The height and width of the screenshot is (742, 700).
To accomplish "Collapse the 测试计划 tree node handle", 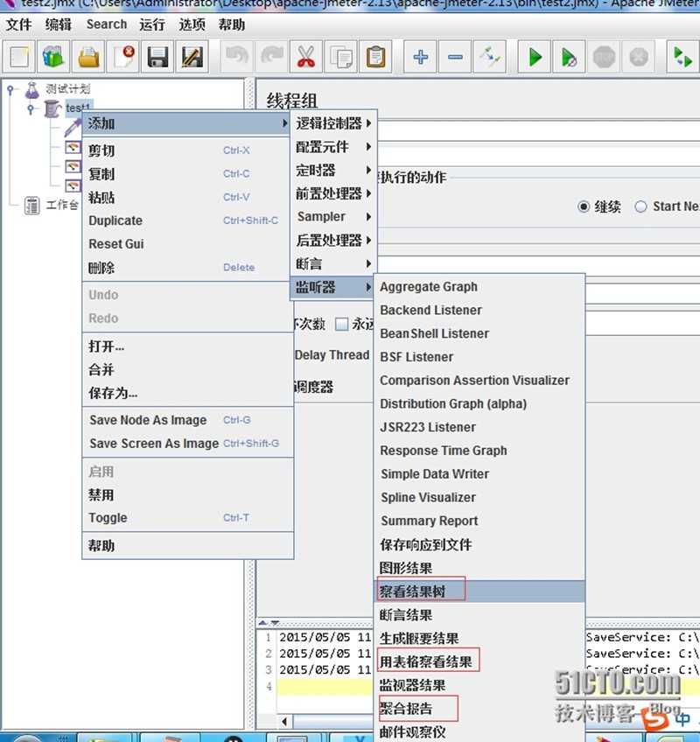I will (10, 89).
